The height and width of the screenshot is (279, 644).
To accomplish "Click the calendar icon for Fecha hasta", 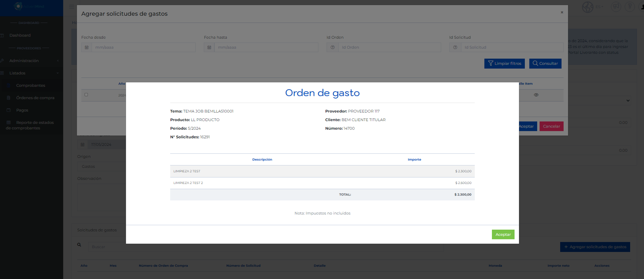I will [x=209, y=47].
